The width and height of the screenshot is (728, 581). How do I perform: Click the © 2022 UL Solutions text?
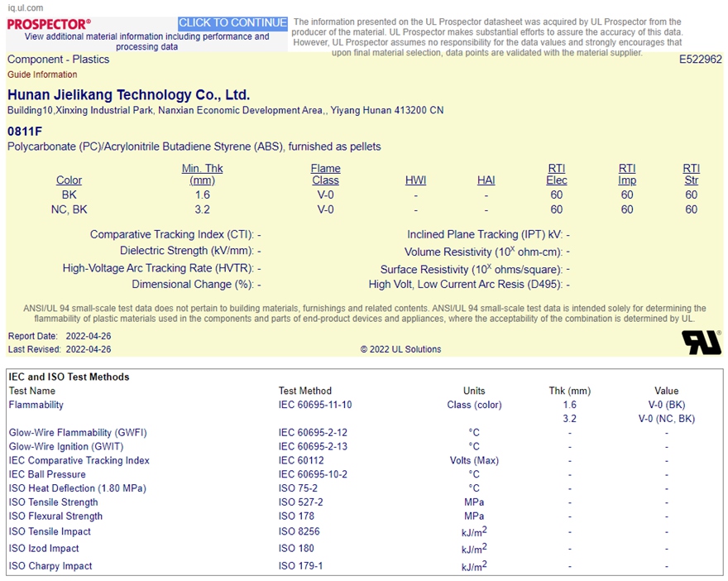pos(400,349)
